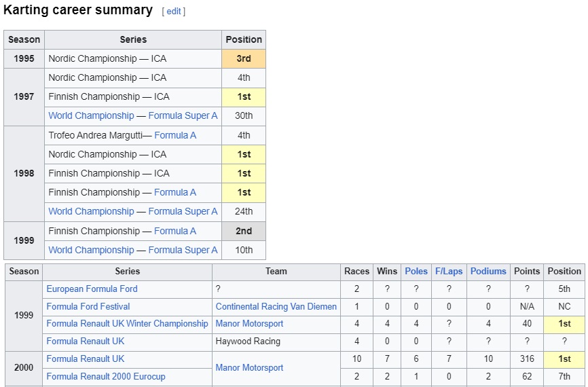Screen dimensions: 588x387
Task: Open Manor Motorsport link in 2000 season rows
Action: [249, 367]
